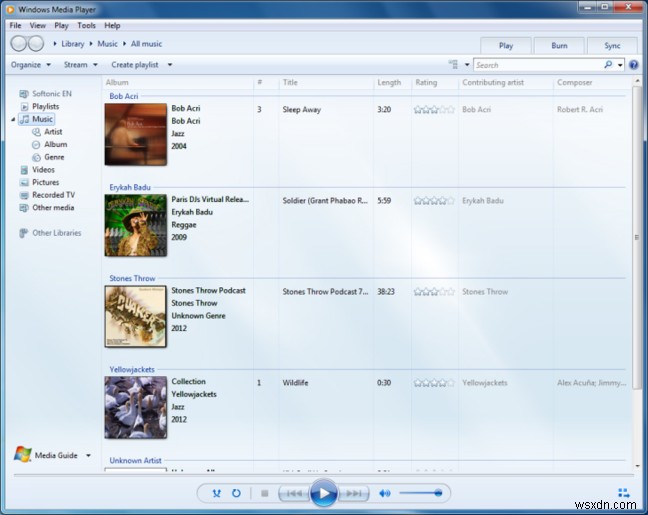The width and height of the screenshot is (648, 515).
Task: Open the search options dropdown arrow
Action: (x=620, y=65)
